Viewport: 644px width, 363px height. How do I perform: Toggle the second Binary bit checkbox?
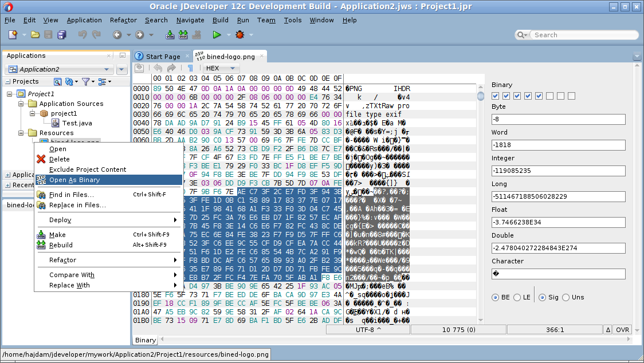tap(506, 96)
